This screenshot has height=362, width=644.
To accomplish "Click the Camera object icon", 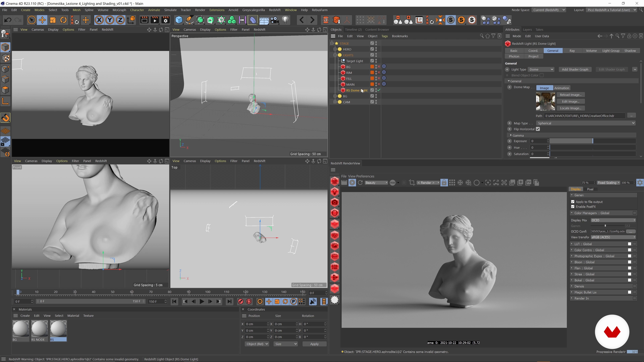I will coord(275,20).
